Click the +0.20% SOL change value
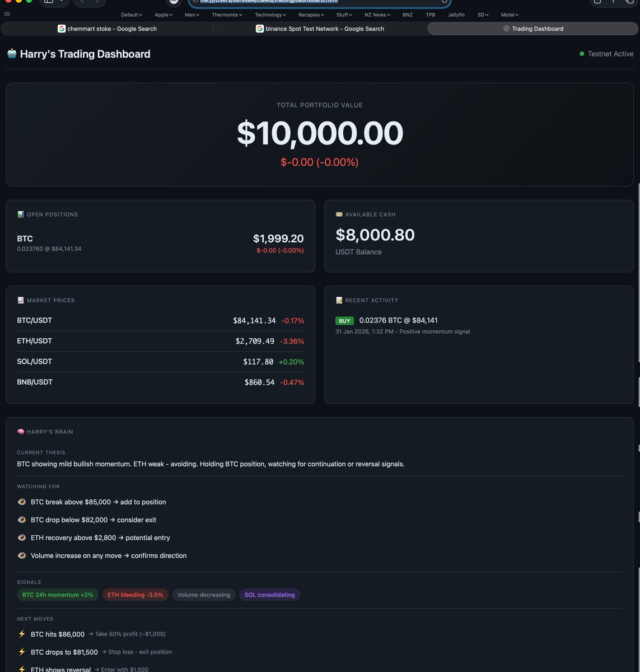 pos(291,362)
